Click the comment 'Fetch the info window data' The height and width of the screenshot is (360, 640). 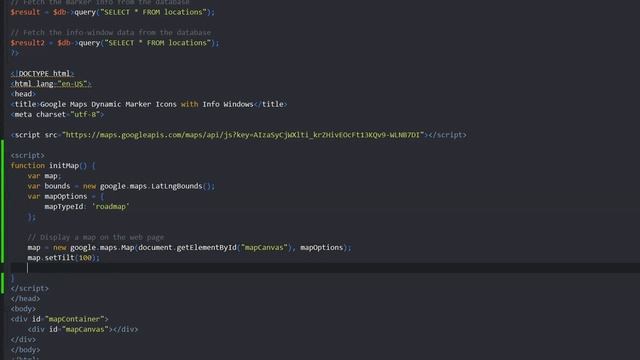point(111,33)
